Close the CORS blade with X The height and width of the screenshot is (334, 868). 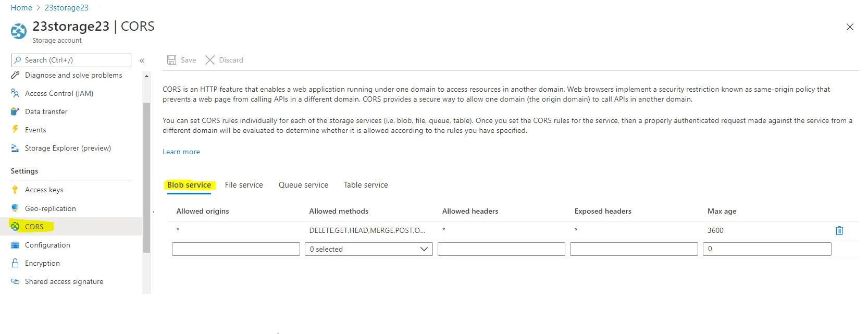coord(850,27)
